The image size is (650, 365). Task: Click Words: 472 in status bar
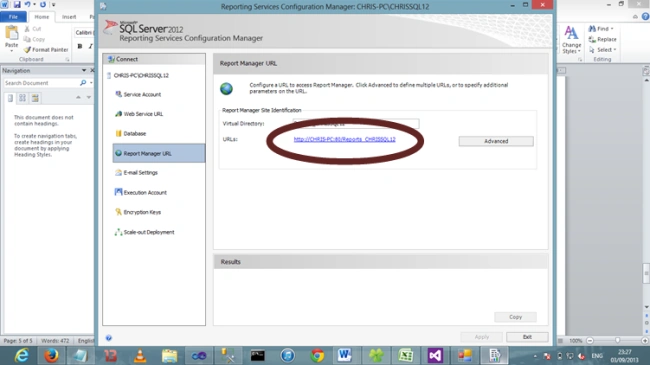pyautogui.click(x=55, y=341)
